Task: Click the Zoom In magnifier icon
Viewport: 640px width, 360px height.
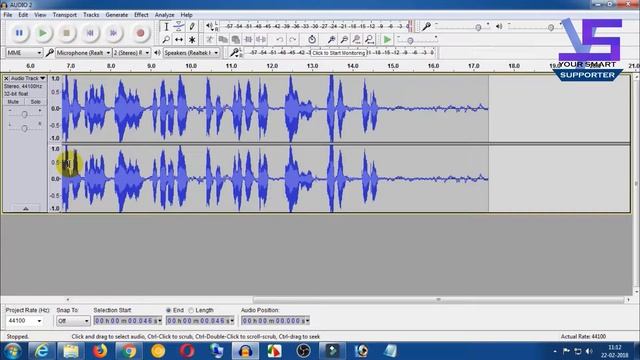Action: click(331, 40)
